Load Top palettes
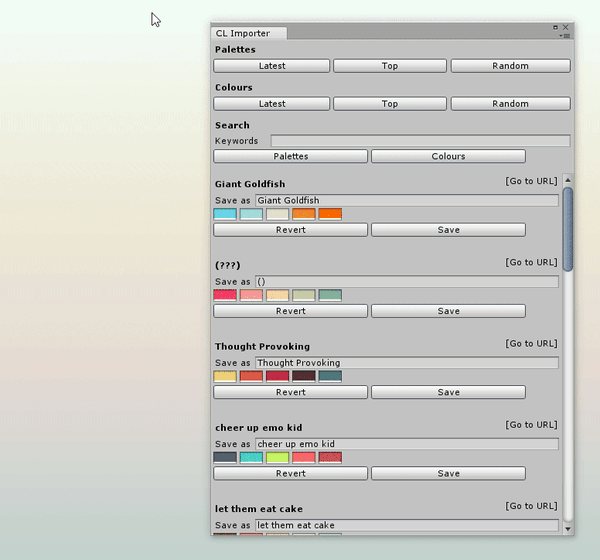Image resolution: width=600 pixels, height=560 pixels. [x=390, y=66]
